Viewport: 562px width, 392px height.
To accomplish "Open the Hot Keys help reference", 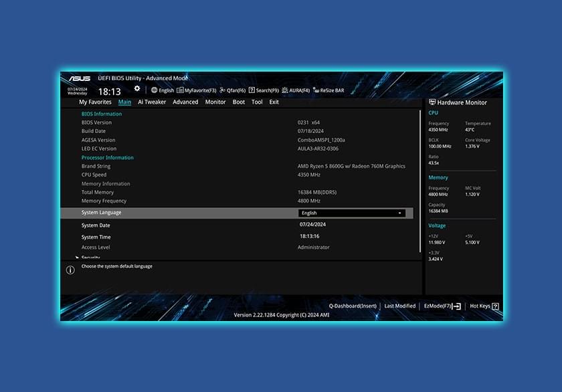I will (483, 305).
